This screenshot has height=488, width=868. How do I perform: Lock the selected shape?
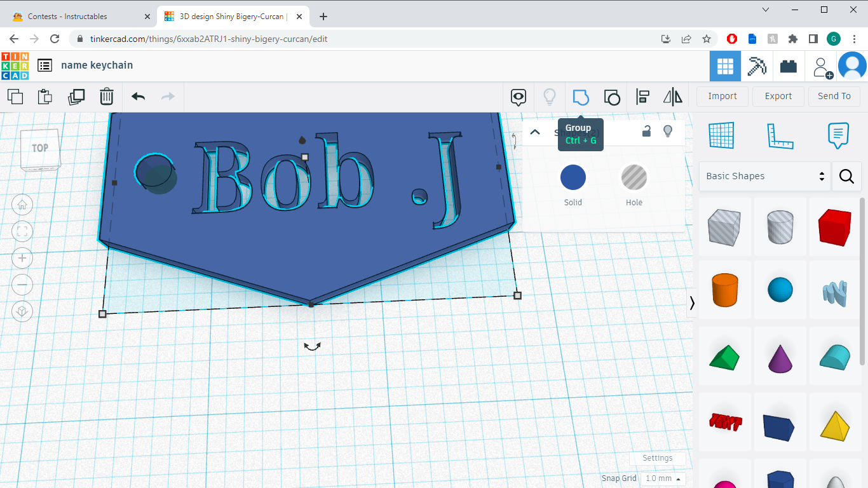[646, 130]
